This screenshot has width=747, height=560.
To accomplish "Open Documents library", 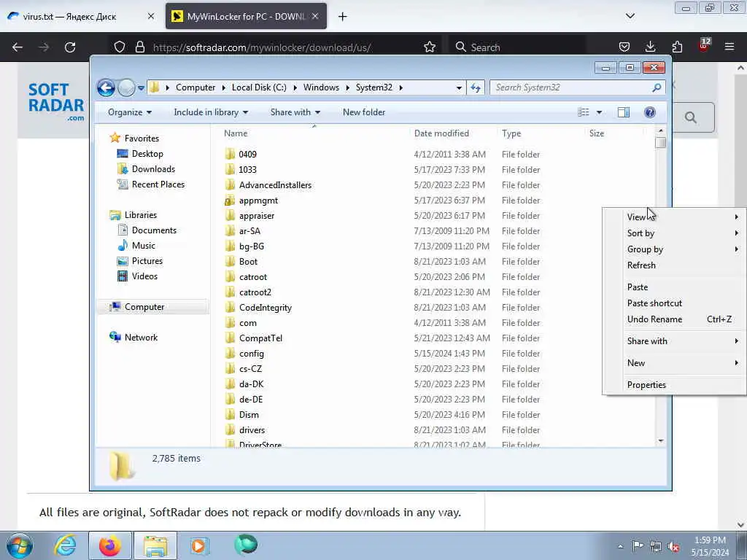I will [x=154, y=230].
